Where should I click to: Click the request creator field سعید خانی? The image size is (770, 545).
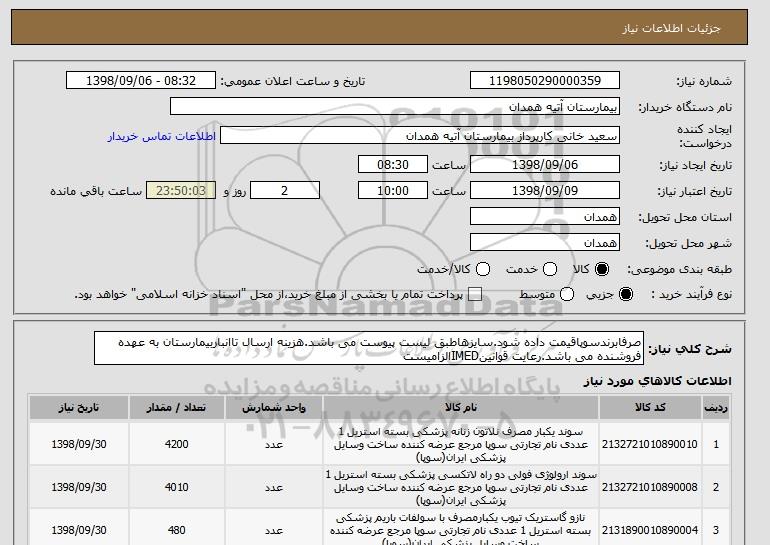click(420, 136)
